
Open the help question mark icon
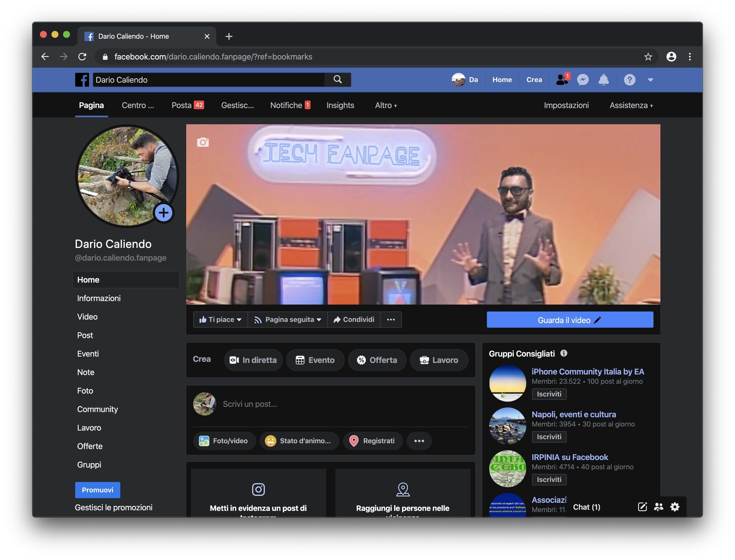(x=629, y=80)
